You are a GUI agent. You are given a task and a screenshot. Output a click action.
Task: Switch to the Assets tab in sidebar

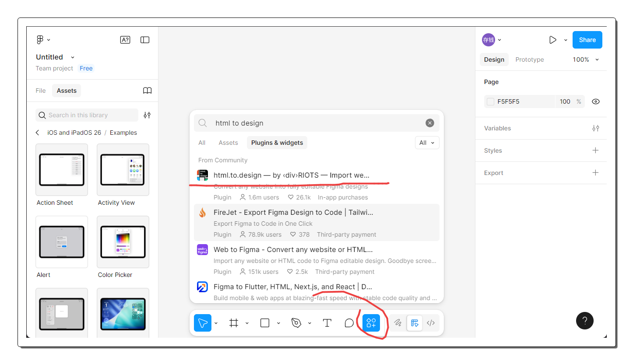point(67,91)
